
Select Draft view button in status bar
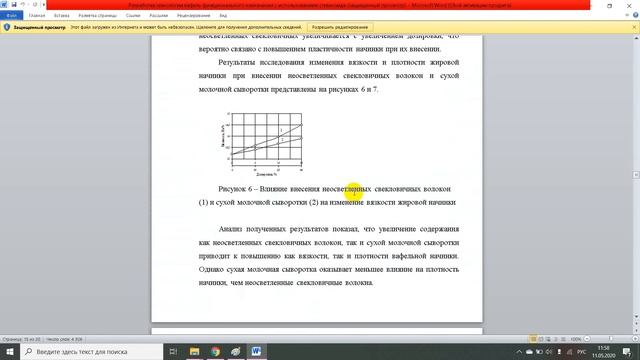563,339
